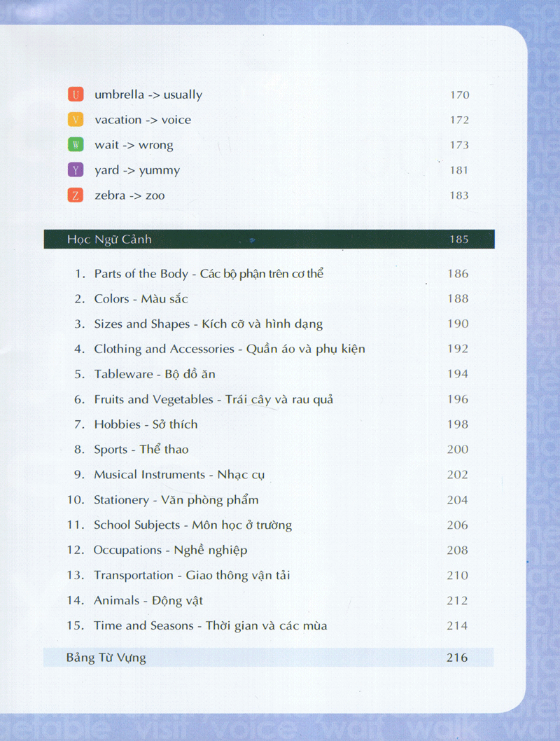Click the 'Học Ngữ Cảnh' section heading

[109, 239]
